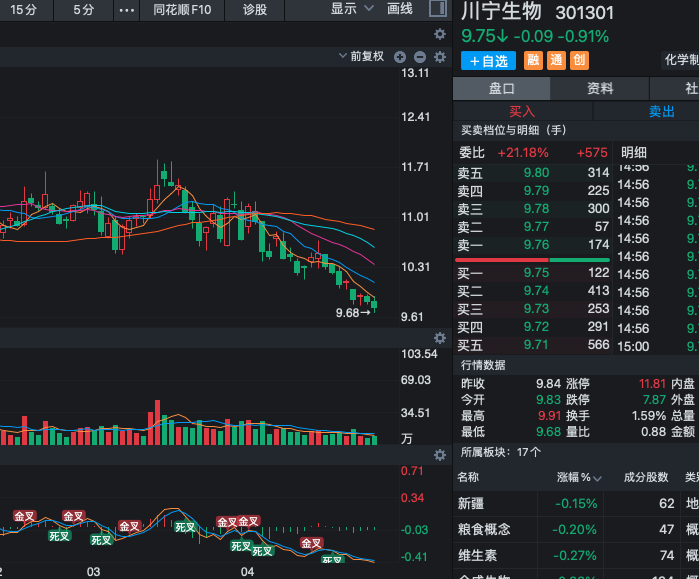
Task: Click the 03 month label on time axis
Action: pyautogui.click(x=93, y=572)
